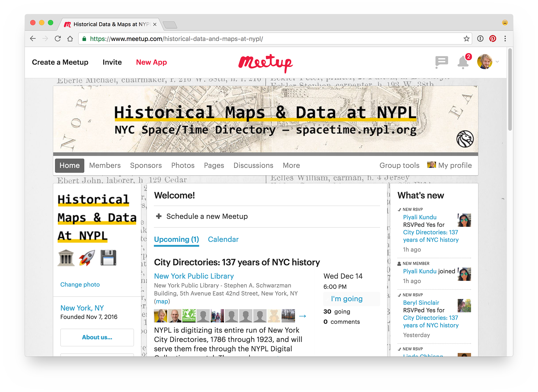
Task: Open the New App link
Action: 151,62
